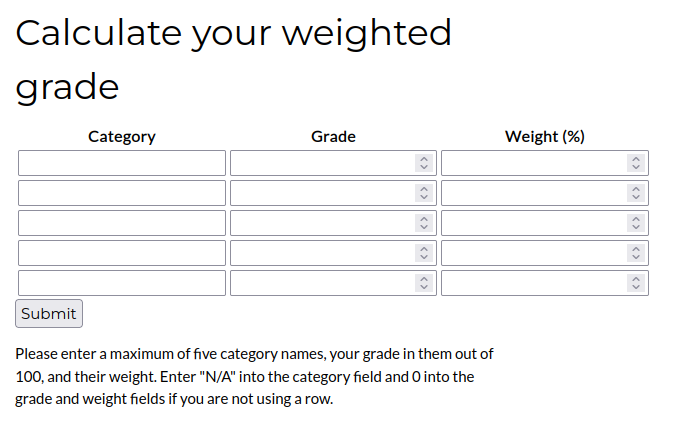Focus the second row Grade field
The image size is (696, 446).
click(322, 193)
